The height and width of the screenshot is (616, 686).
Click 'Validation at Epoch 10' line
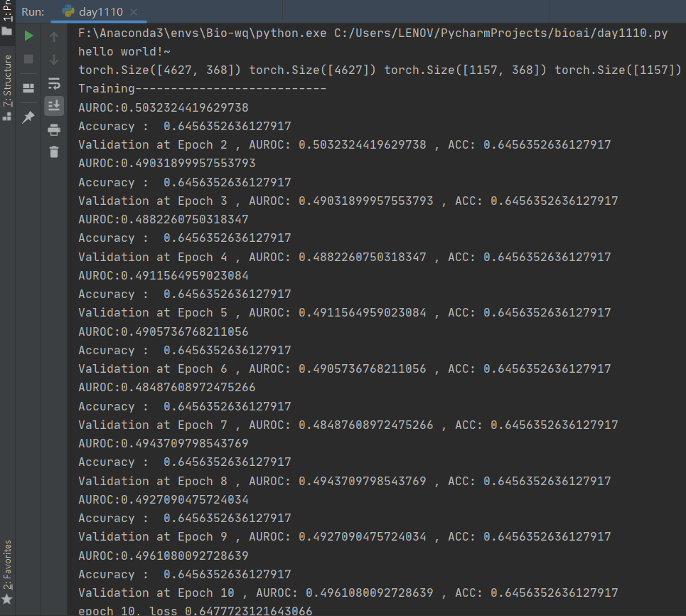pos(348,593)
